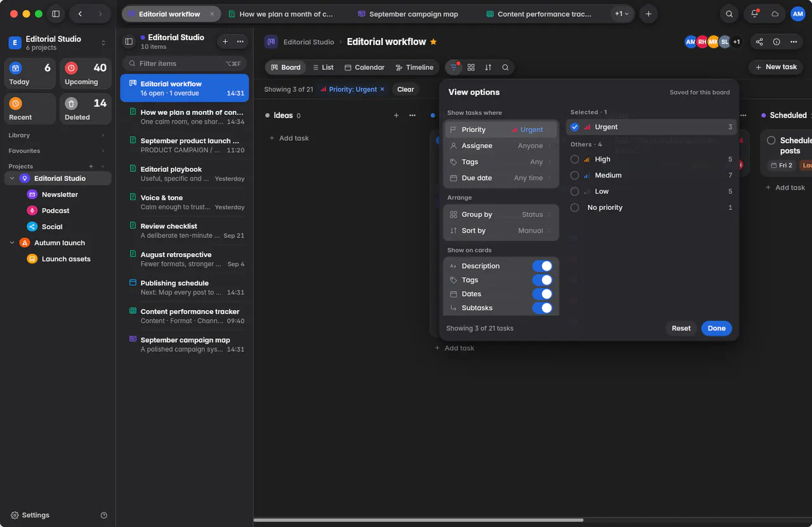Add a new item in Editorial Studio list
812x527 pixels.
tap(225, 42)
